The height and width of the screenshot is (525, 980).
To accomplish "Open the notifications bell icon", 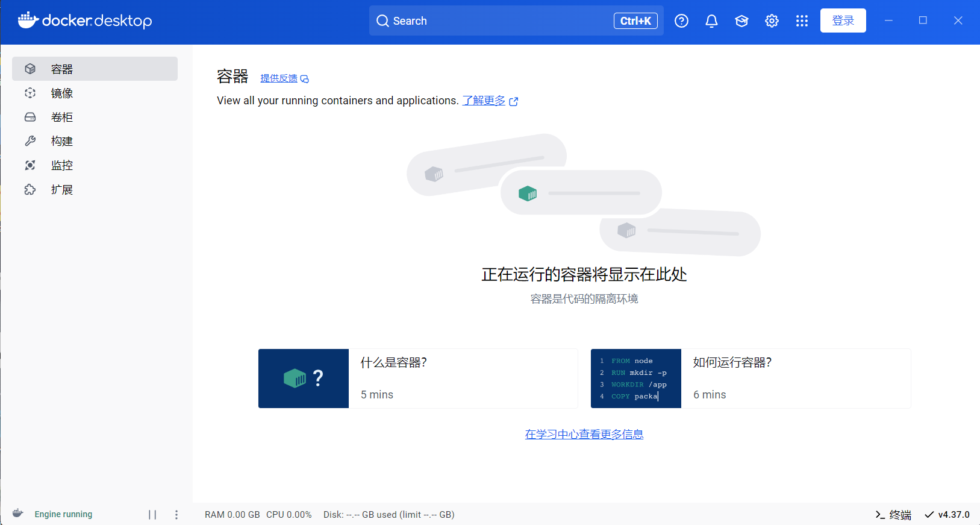I will [711, 21].
